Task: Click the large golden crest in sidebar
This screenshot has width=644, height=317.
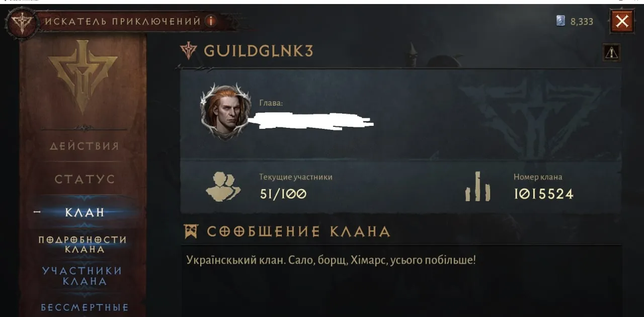Action: [83, 76]
